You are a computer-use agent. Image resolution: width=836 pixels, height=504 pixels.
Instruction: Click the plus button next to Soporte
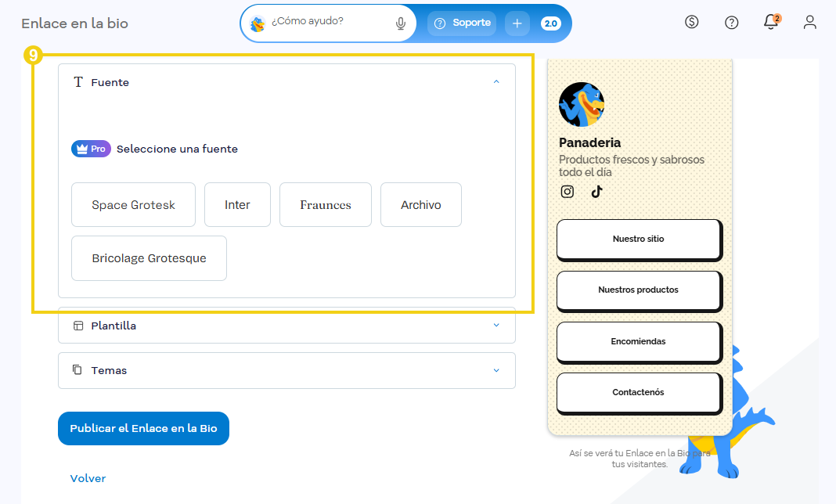point(517,23)
